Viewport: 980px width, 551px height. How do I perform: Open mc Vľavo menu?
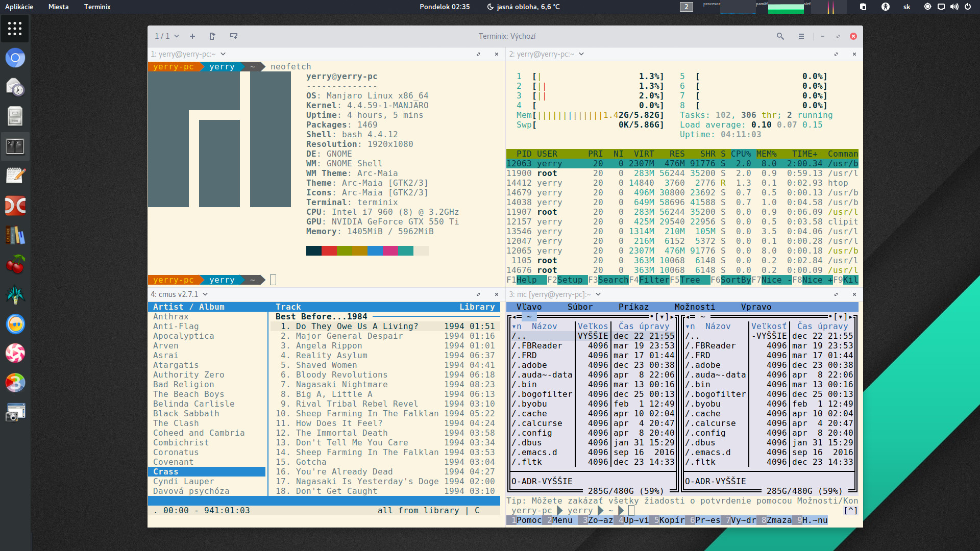point(529,307)
